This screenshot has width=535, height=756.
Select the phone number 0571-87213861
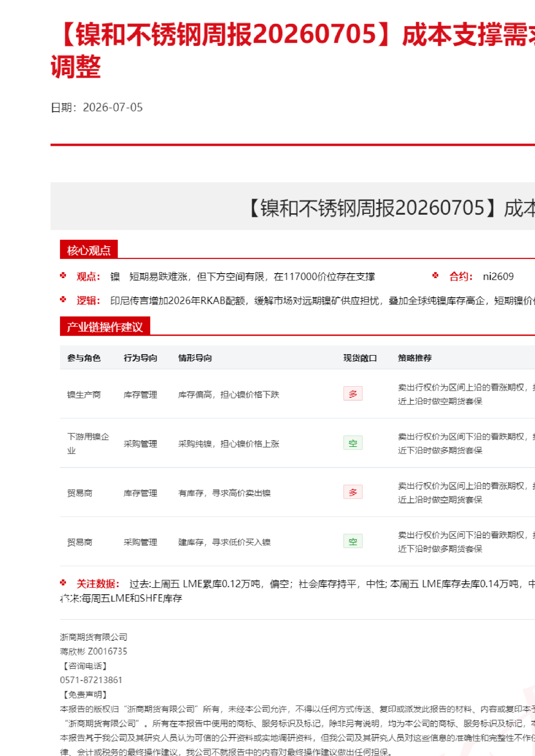tap(91, 680)
